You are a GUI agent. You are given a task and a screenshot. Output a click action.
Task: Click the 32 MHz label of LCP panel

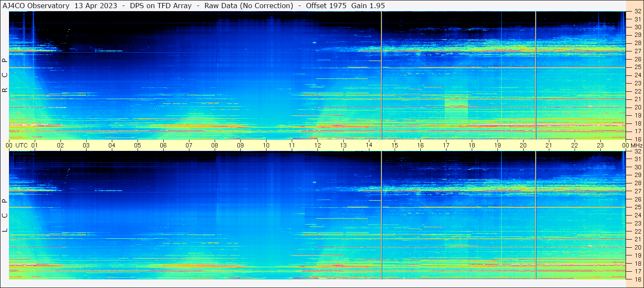point(638,151)
